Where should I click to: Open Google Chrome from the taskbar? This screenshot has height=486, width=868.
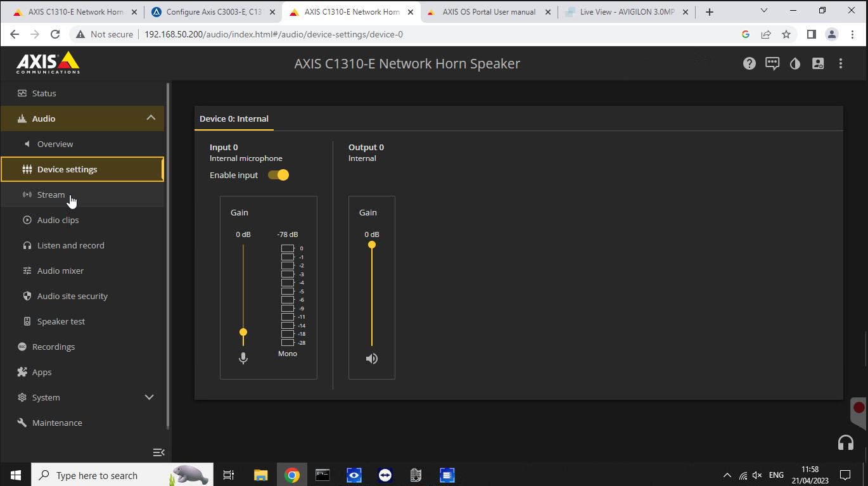[291, 475]
